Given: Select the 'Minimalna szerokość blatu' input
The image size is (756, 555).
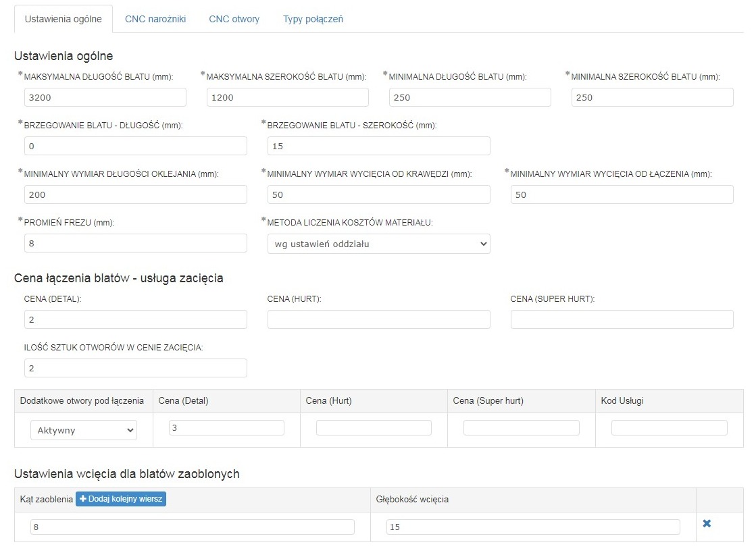Looking at the screenshot, I should [x=652, y=97].
